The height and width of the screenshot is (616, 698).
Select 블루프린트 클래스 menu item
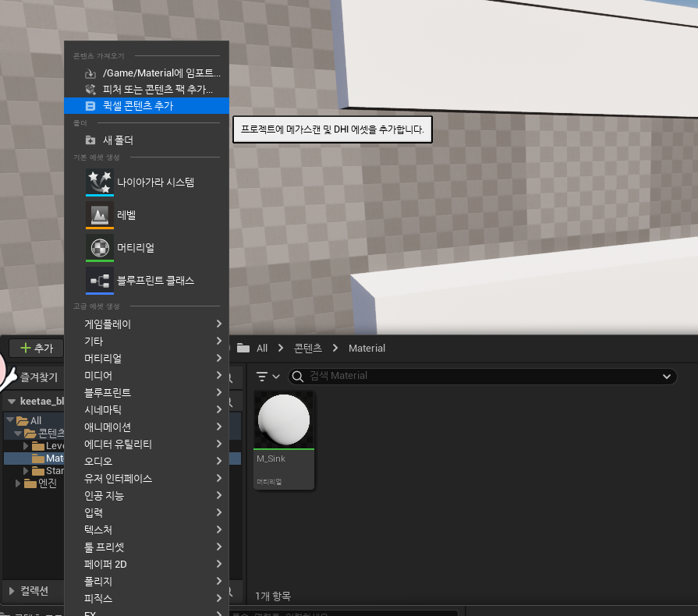[x=147, y=281]
